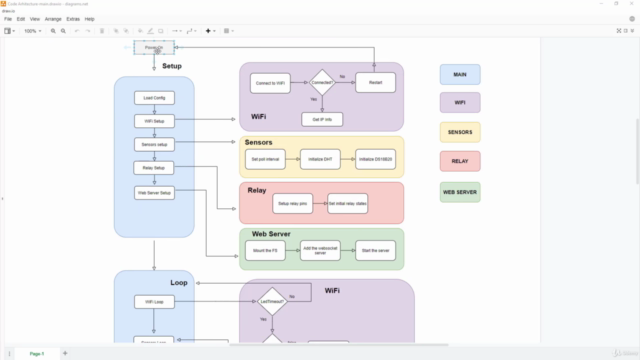640x360 pixels.
Task: Click the vertical scrollbar thumb
Action: click(x=638, y=151)
